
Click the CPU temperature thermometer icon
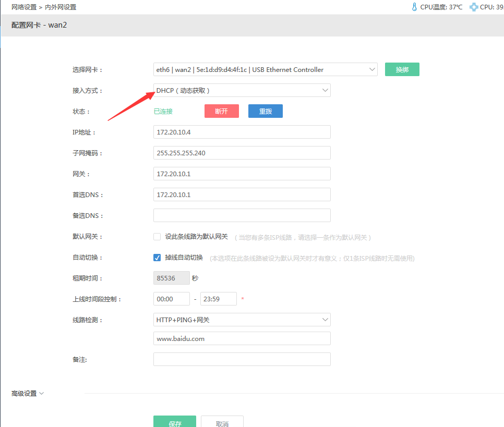tap(414, 7)
